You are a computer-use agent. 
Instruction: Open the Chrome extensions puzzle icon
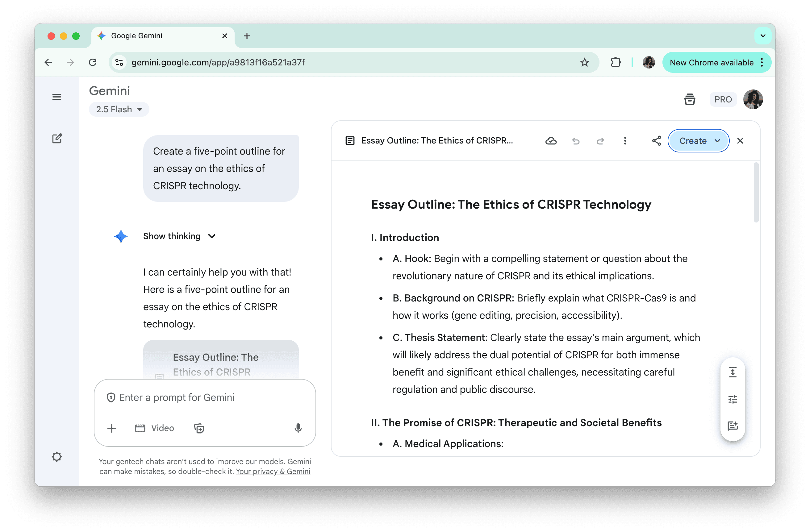click(616, 62)
